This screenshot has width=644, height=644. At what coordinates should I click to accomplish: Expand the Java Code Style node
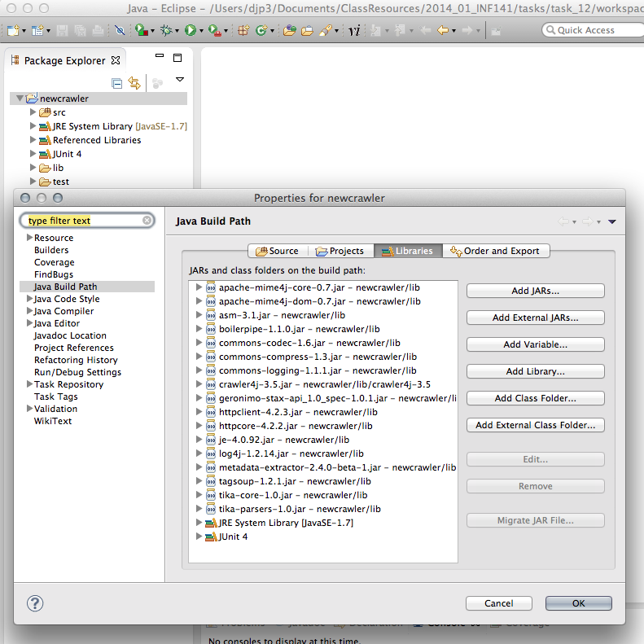(x=29, y=299)
